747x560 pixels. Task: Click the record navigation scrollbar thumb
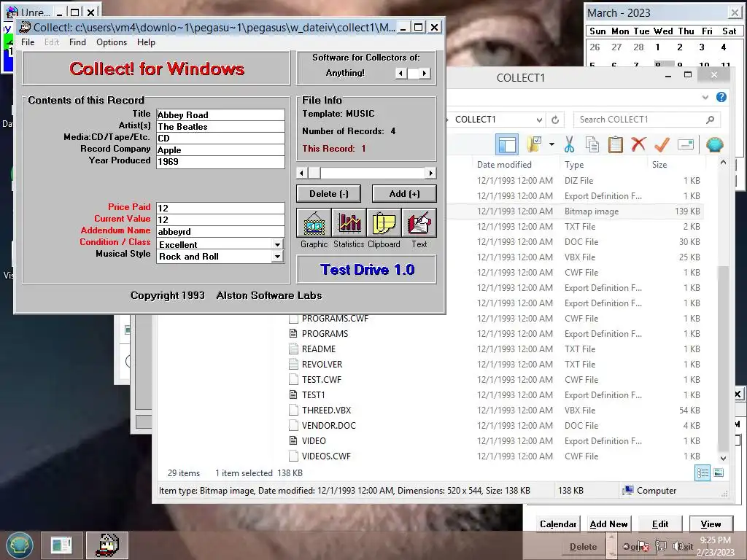[x=314, y=173]
